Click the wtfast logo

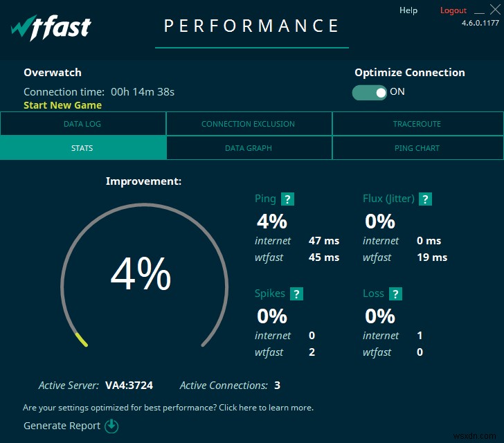pyautogui.click(x=51, y=28)
